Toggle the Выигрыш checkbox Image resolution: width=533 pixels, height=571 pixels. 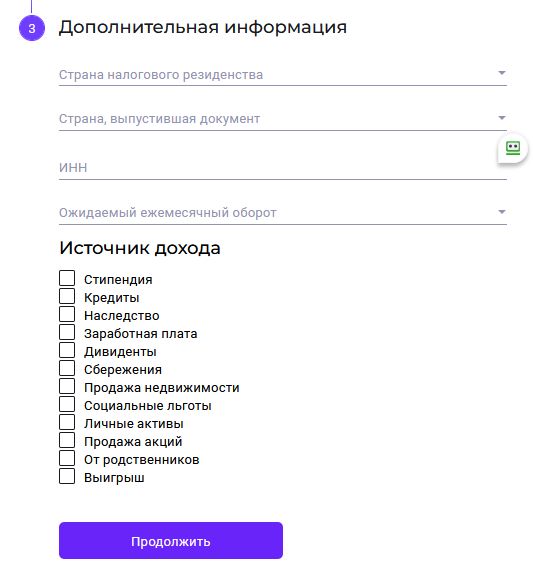67,476
